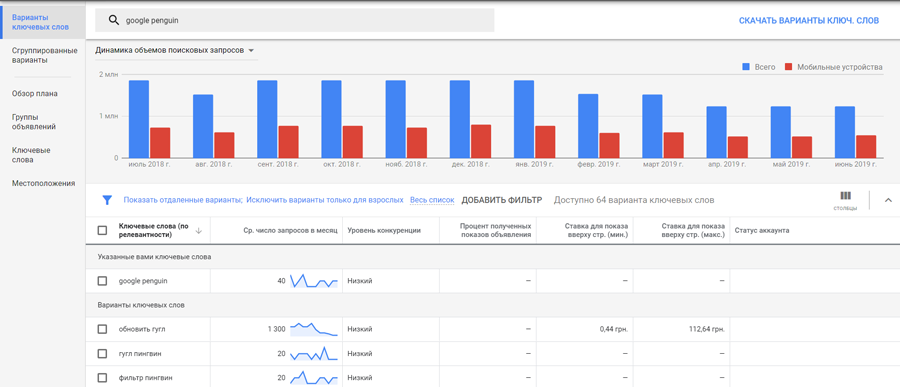
Task: Click Показать отдаленные варианты link
Action: [x=183, y=200]
